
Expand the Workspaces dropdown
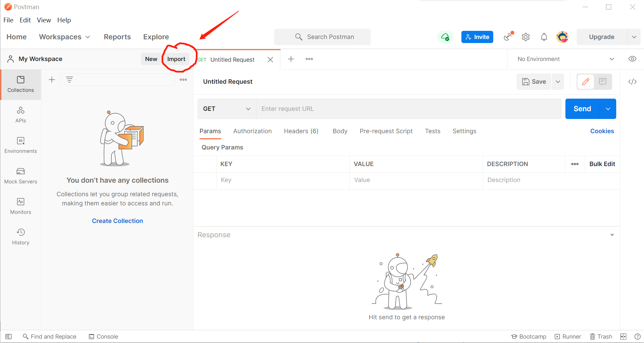65,37
